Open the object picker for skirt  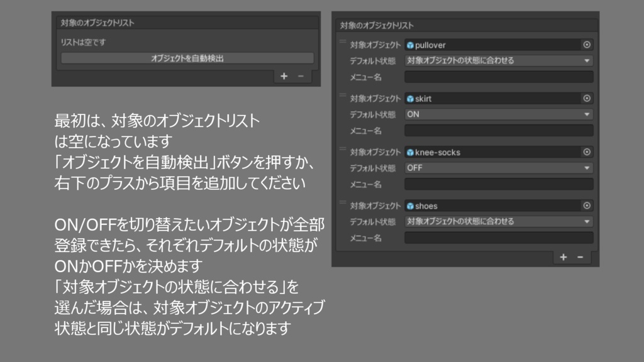[586, 98]
